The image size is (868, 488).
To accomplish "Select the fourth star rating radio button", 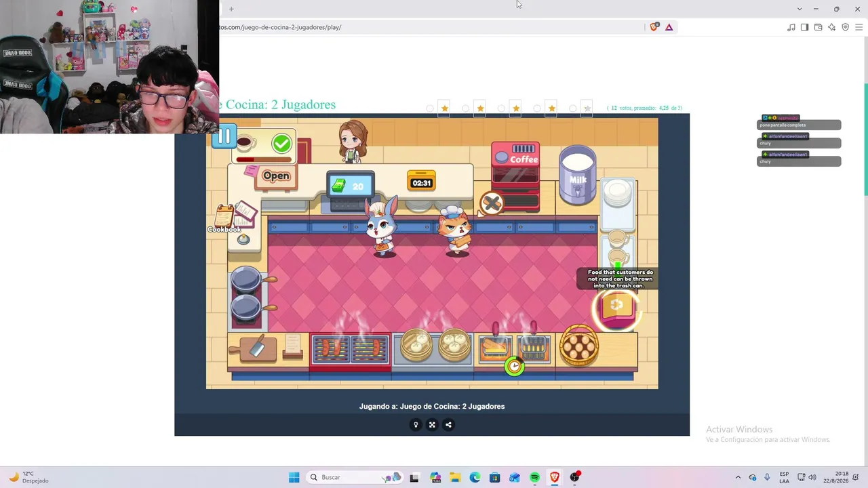I will pos(537,108).
